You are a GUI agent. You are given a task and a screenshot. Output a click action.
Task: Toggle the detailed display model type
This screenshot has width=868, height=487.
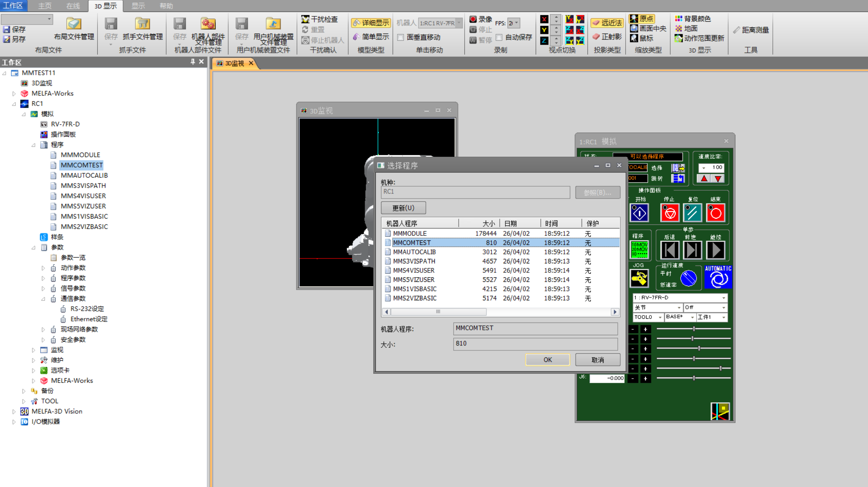[x=371, y=23]
